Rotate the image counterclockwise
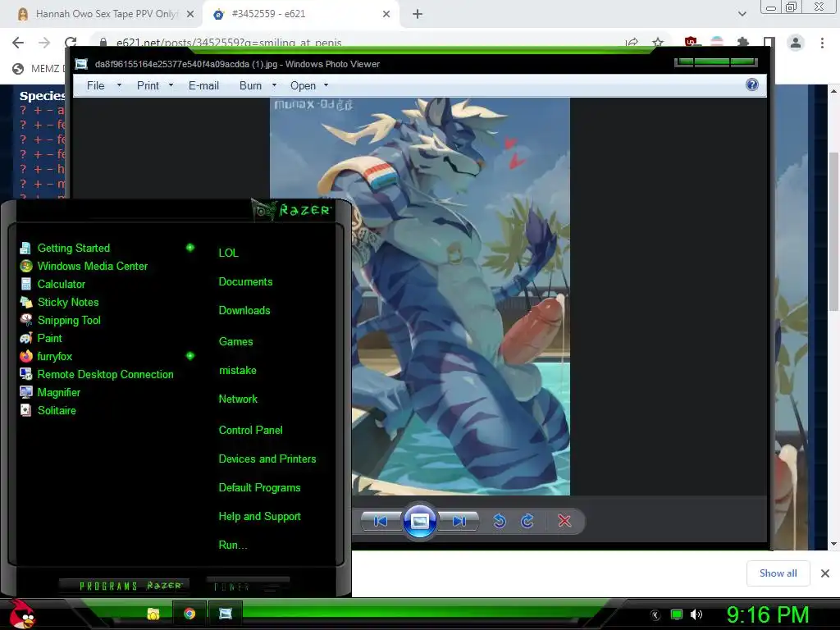 (500, 521)
